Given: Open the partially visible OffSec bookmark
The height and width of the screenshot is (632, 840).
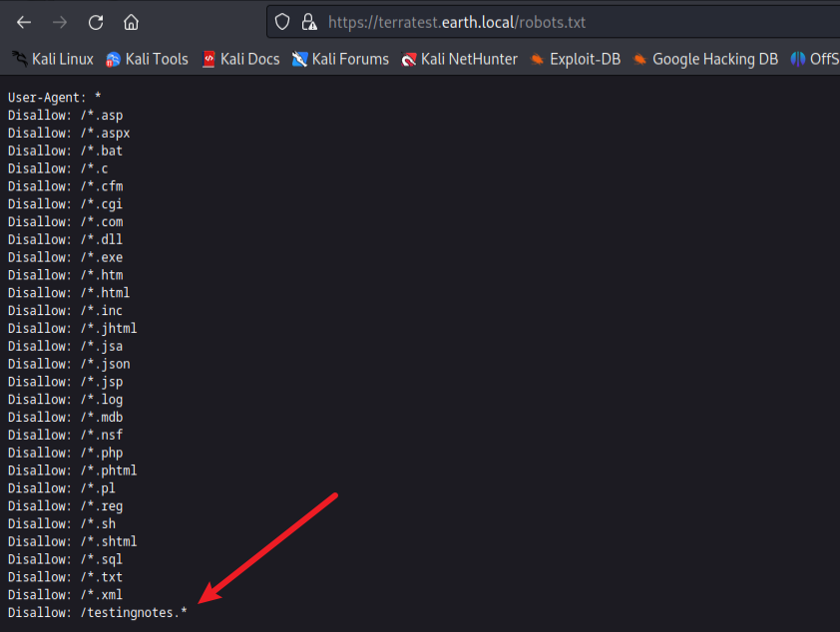Looking at the screenshot, I should point(815,59).
